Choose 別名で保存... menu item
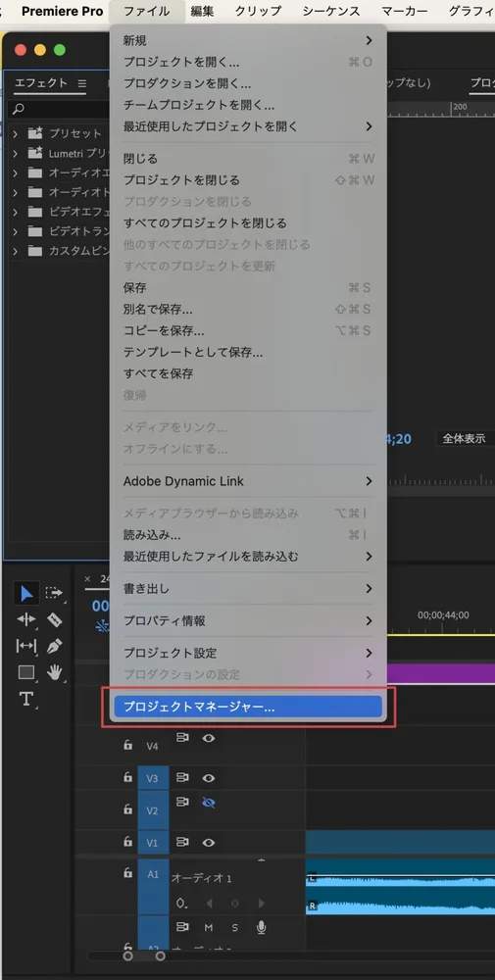Viewport: 495px width, 980px height. tap(248, 310)
